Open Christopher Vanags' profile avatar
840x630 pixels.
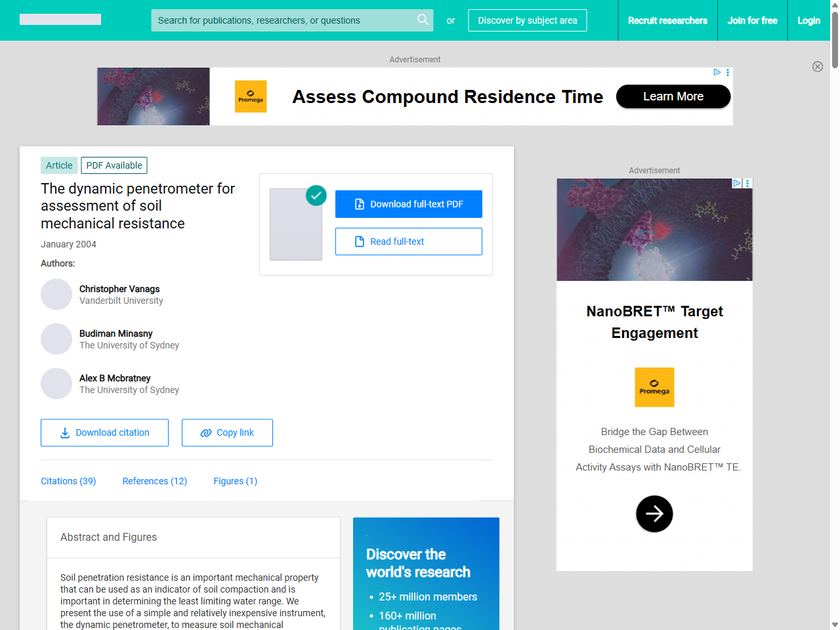point(56,295)
